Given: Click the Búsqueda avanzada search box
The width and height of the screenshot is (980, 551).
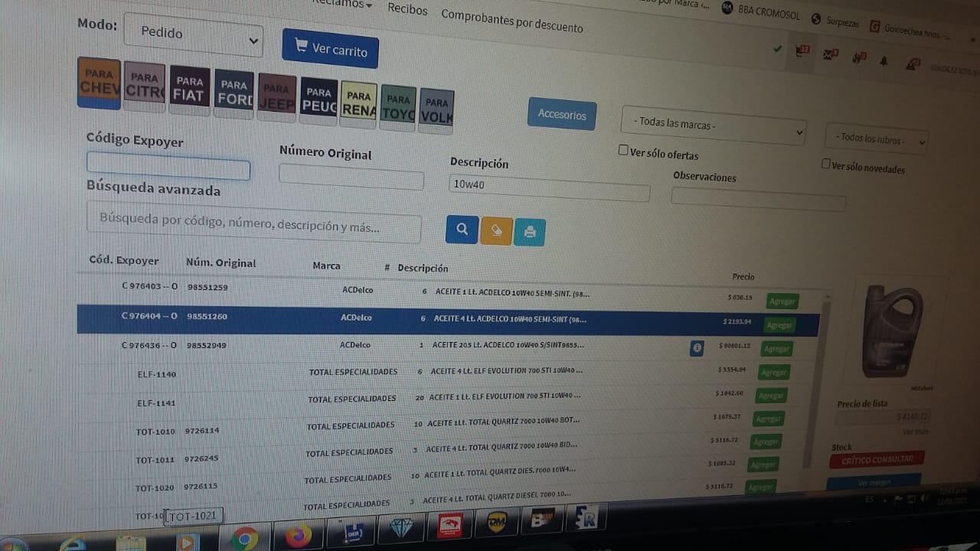Looking at the screenshot, I should pyautogui.click(x=254, y=222).
